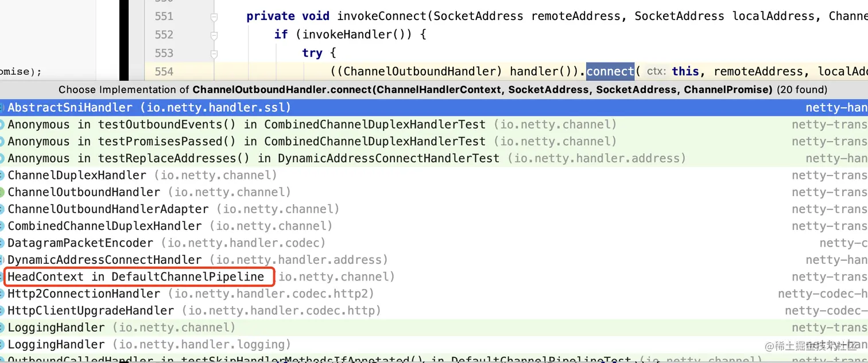
Task: Click the try keyword
Action: [312, 53]
